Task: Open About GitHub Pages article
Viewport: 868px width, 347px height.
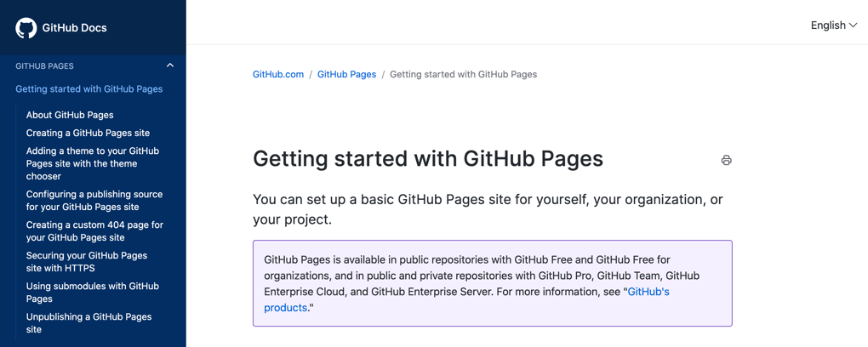Action: [x=70, y=115]
